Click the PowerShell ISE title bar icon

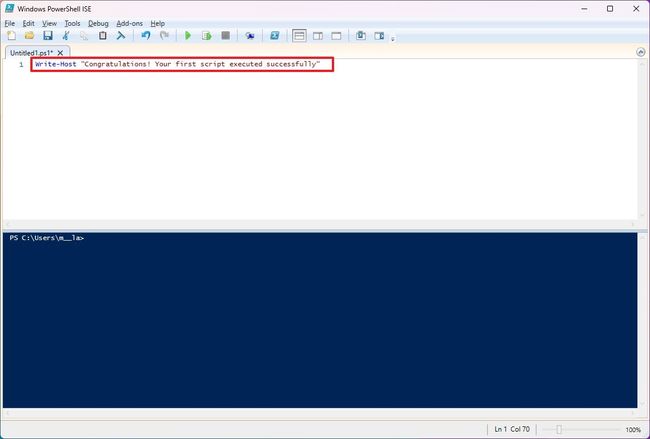coord(9,8)
